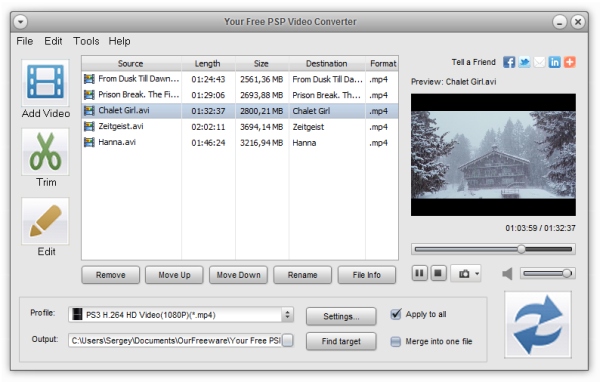Click the preview seek slider handle

[x=521, y=249]
